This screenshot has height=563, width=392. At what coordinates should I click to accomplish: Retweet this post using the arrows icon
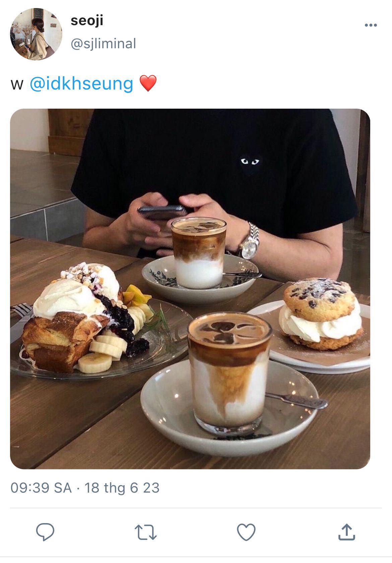tap(145, 532)
